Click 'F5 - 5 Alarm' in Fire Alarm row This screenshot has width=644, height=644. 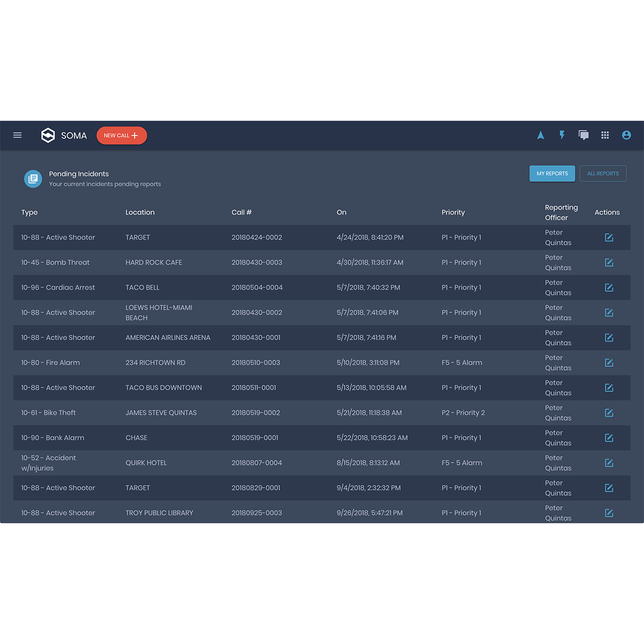pos(462,363)
